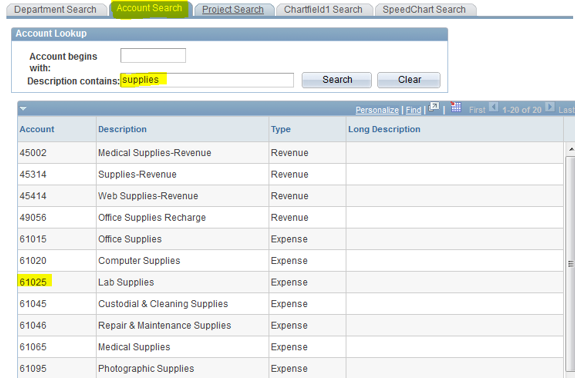The image size is (575, 385).
Task: Click Lab Supplies description
Action: point(126,282)
